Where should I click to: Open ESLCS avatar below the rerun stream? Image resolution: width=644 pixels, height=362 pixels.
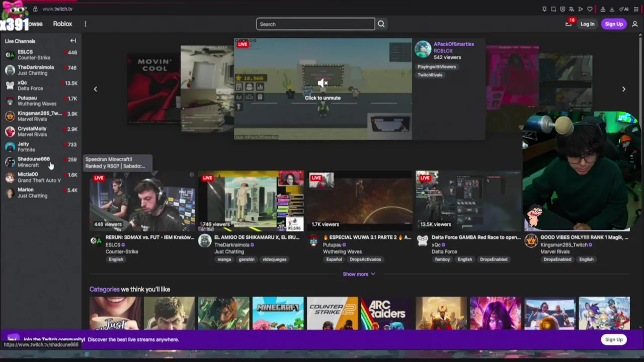coord(96,241)
